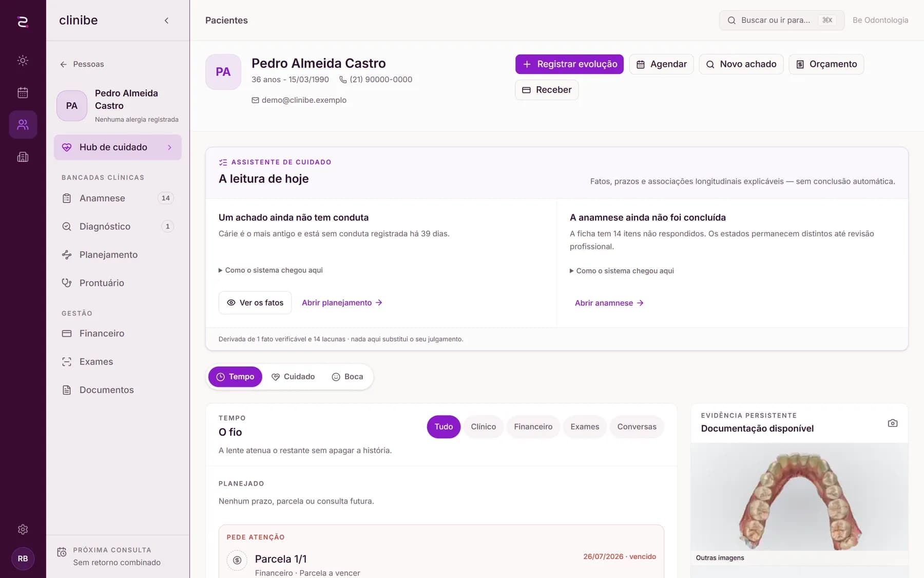This screenshot has width=924, height=578.
Task: Toggle the Clínico filter pill
Action: click(x=483, y=427)
